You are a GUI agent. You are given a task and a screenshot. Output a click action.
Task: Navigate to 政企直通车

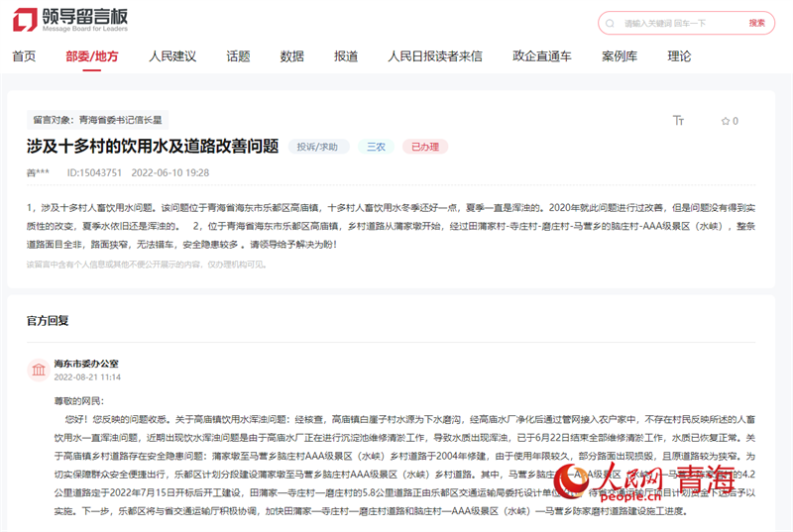tap(542, 56)
